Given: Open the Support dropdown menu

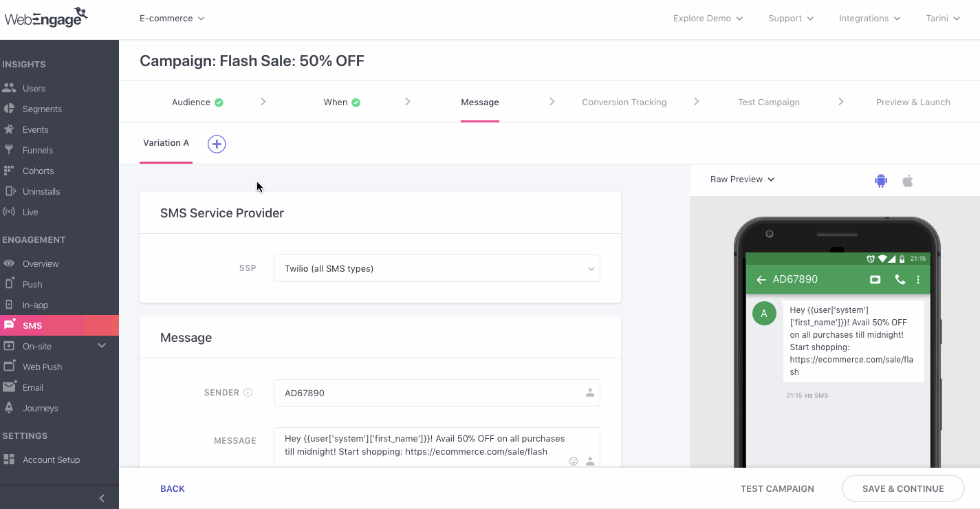Looking at the screenshot, I should [791, 19].
